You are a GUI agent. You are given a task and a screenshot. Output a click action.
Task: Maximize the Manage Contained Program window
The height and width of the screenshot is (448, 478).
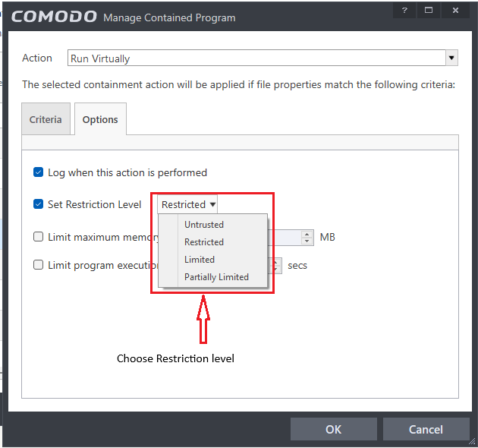click(x=429, y=11)
